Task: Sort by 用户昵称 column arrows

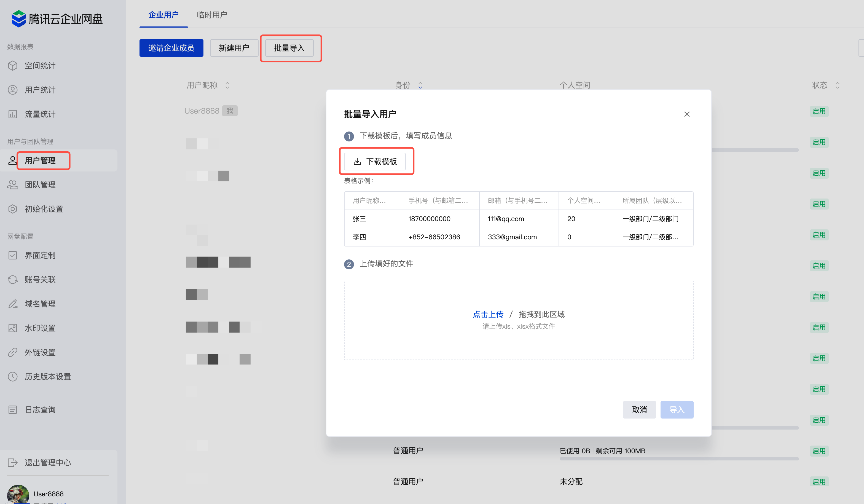Action: click(227, 85)
